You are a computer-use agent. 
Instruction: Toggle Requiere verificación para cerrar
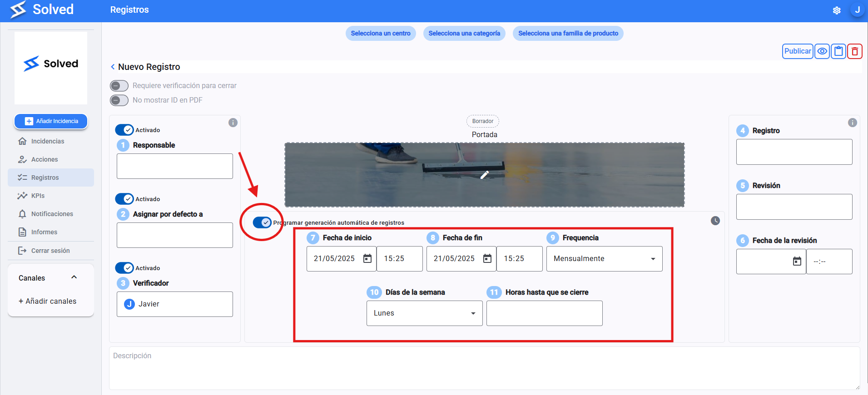pos(119,86)
